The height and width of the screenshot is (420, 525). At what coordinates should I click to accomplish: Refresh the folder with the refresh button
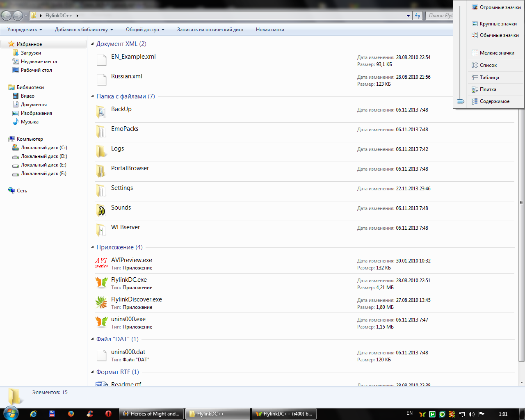tap(418, 16)
